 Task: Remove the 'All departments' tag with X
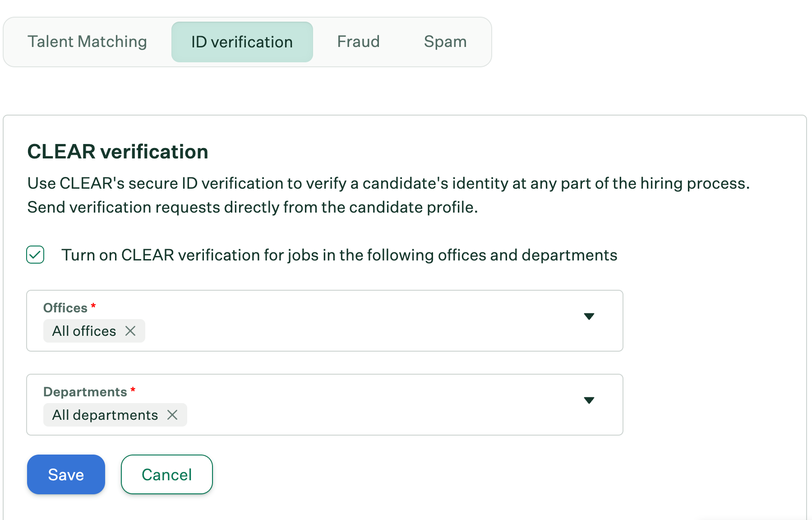(x=172, y=415)
